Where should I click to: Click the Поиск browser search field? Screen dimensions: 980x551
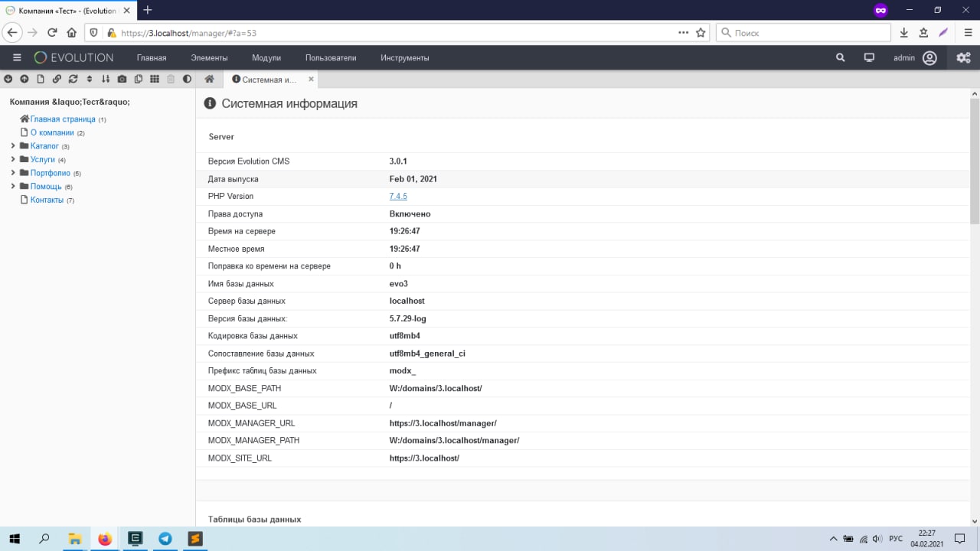pyautogui.click(x=804, y=33)
